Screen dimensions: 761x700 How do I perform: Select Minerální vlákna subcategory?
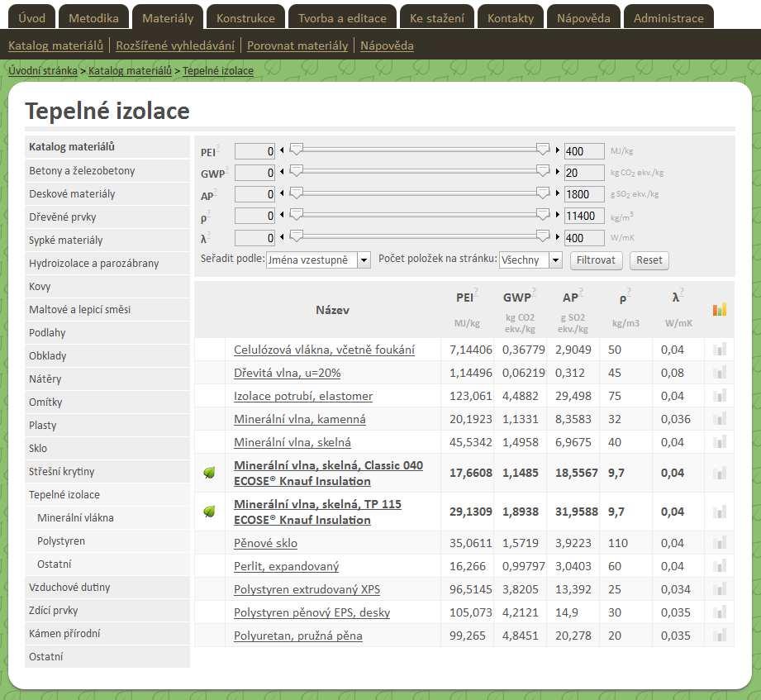[x=107, y=518]
